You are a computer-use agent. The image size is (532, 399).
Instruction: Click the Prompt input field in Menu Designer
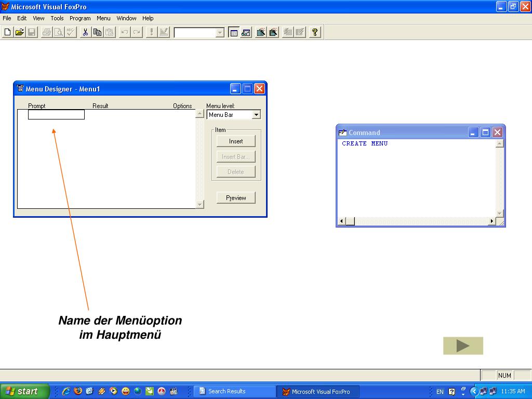coord(56,115)
